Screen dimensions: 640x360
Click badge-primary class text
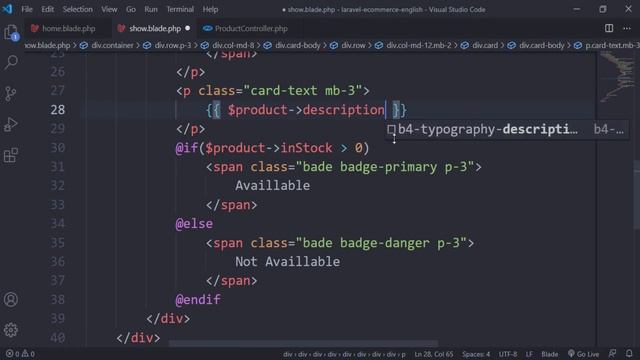click(x=388, y=167)
